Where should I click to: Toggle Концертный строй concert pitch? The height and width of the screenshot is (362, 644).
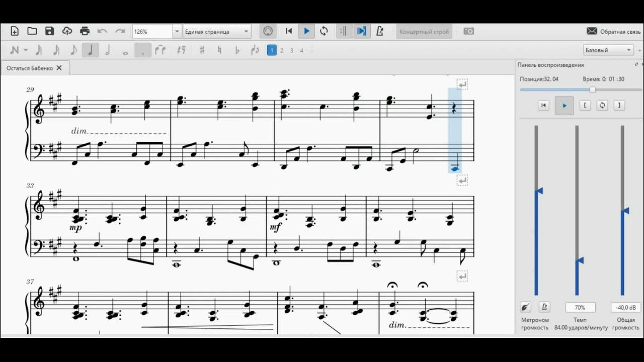point(424,32)
